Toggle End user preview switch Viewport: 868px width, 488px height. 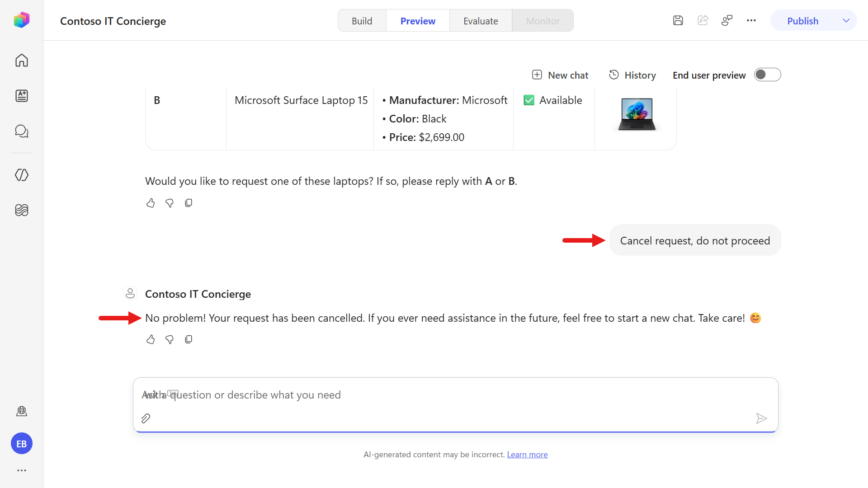click(x=767, y=75)
